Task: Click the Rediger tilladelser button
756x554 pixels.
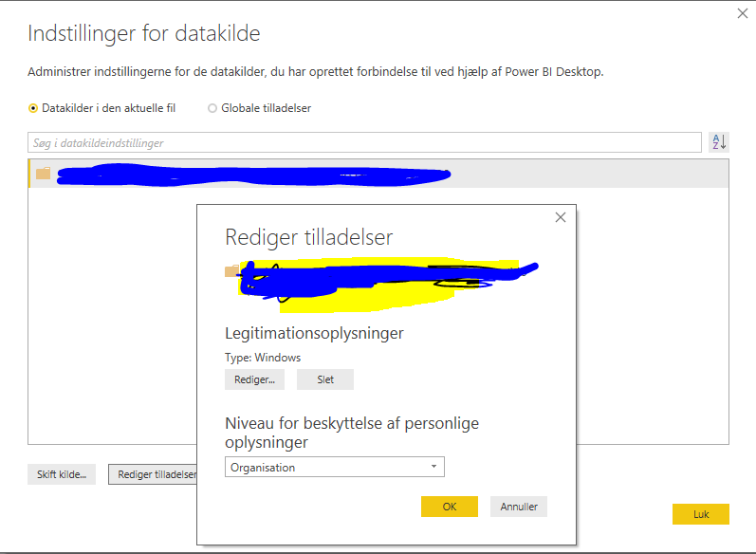Action: [x=153, y=474]
